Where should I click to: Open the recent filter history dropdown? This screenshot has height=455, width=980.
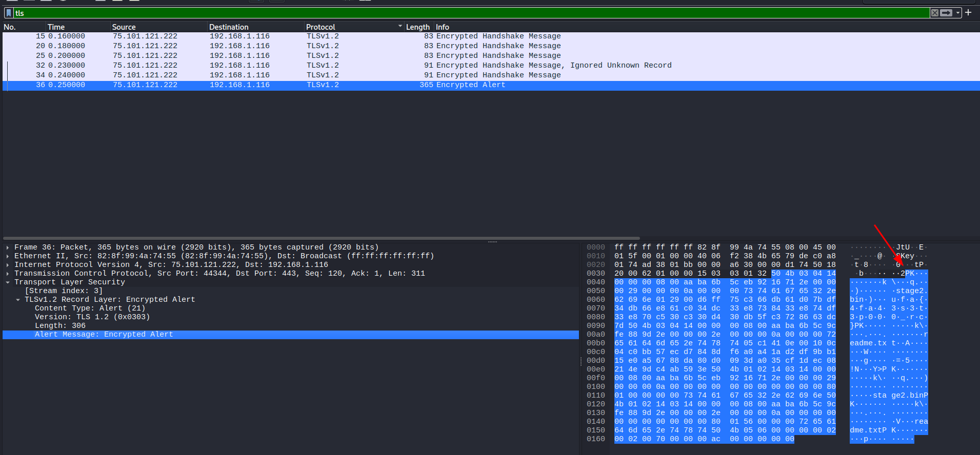click(x=957, y=13)
